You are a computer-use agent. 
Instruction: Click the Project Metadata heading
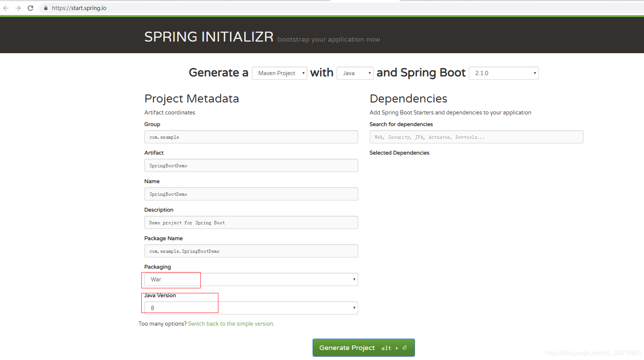pos(191,99)
